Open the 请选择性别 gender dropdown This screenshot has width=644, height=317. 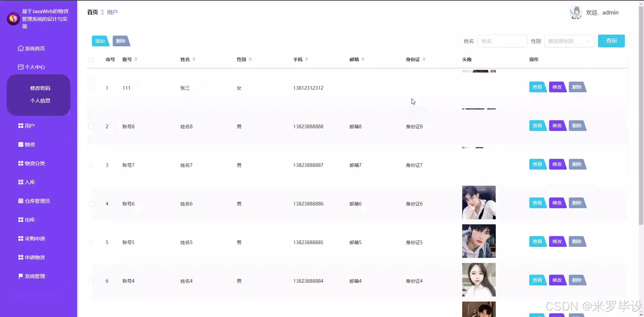coord(569,41)
